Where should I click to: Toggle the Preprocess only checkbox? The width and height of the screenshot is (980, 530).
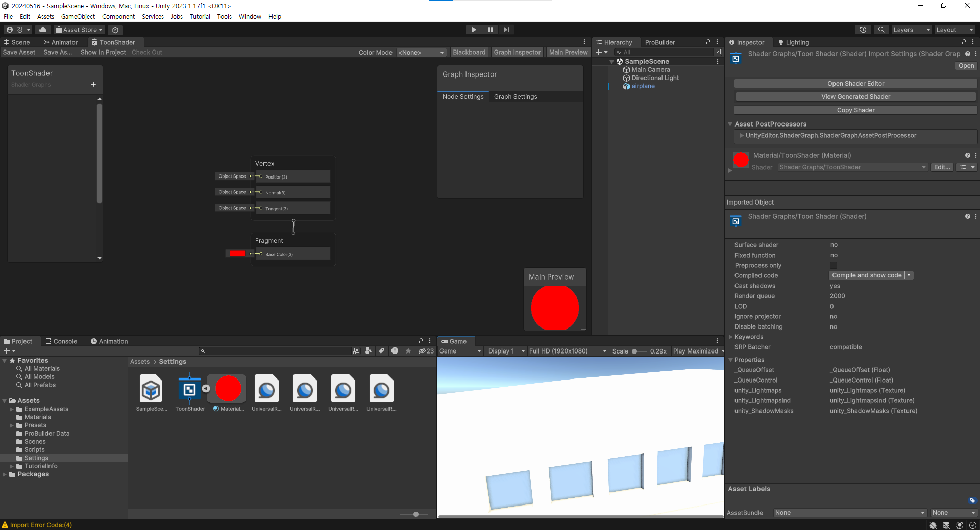pyautogui.click(x=834, y=265)
